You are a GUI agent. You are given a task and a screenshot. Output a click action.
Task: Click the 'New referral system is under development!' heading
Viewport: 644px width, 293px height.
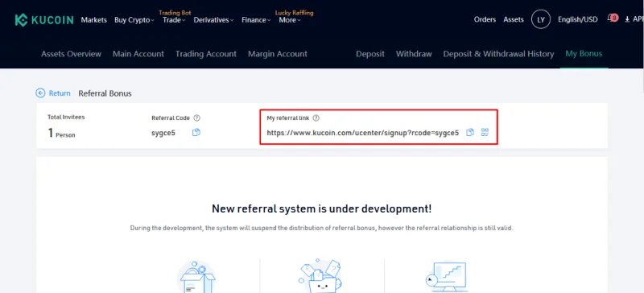click(x=321, y=208)
